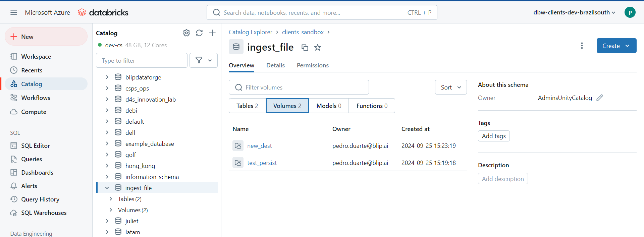Switch to the Details tab
The image size is (644, 237).
point(275,65)
